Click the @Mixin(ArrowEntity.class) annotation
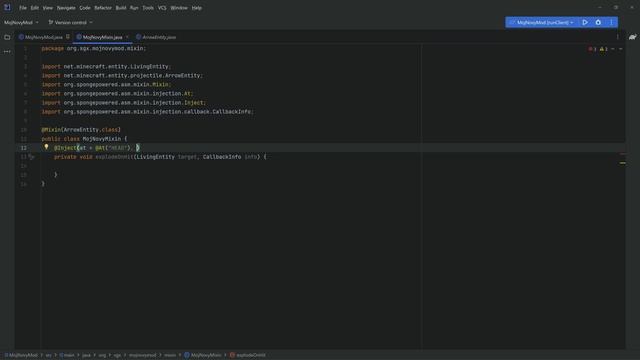The image size is (640, 360). coord(81,130)
